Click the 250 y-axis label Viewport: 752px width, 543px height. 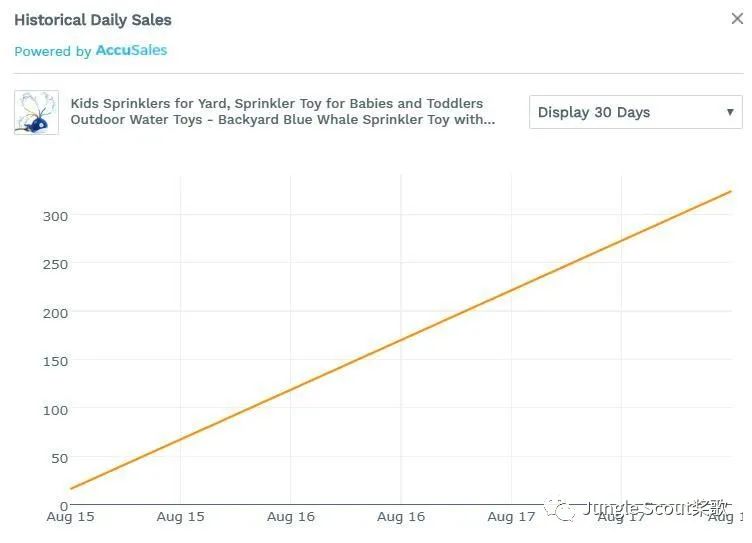[x=55, y=264]
